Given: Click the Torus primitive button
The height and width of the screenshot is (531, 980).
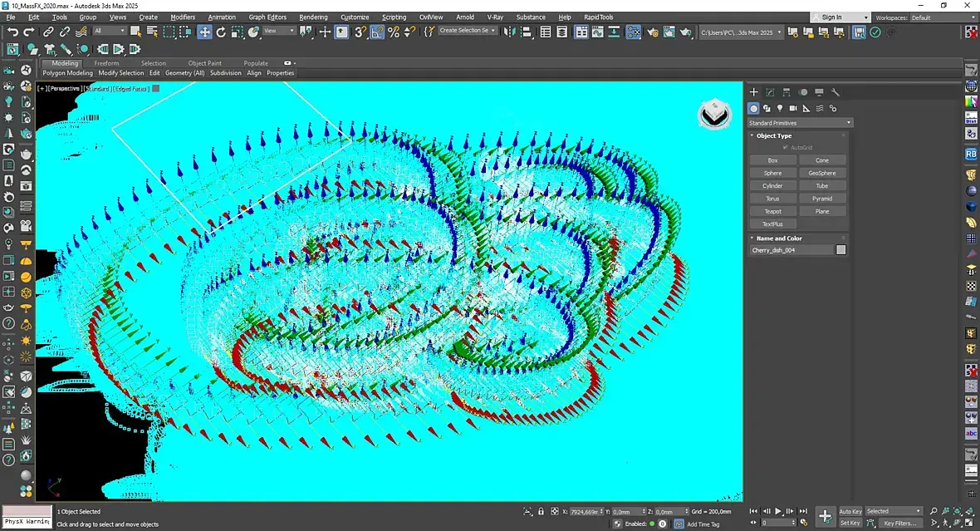Looking at the screenshot, I should pyautogui.click(x=772, y=199).
